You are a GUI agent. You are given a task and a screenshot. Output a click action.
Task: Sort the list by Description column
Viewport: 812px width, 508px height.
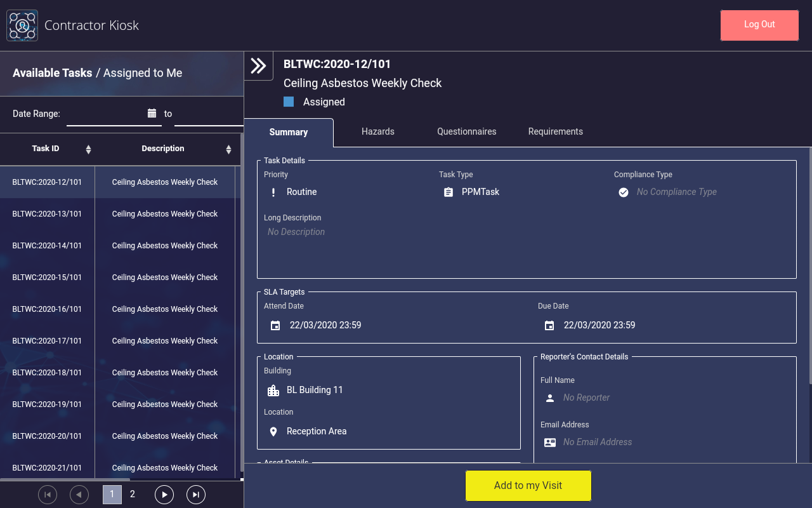pyautogui.click(x=228, y=149)
